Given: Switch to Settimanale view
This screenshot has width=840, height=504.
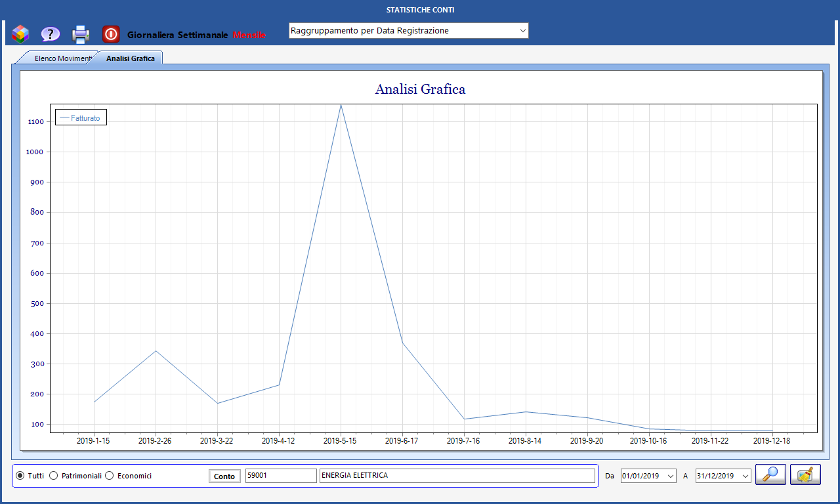Looking at the screenshot, I should [202, 34].
